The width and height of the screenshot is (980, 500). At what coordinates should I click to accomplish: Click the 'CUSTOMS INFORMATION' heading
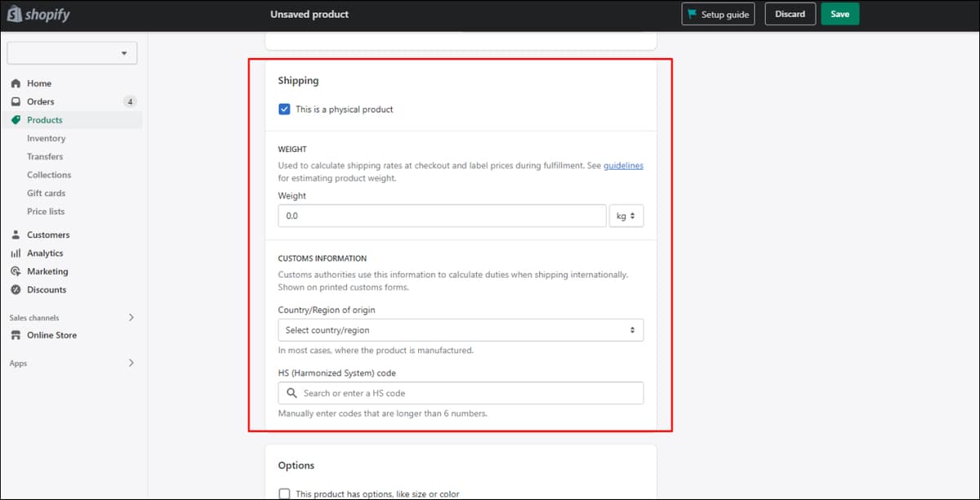(323, 258)
